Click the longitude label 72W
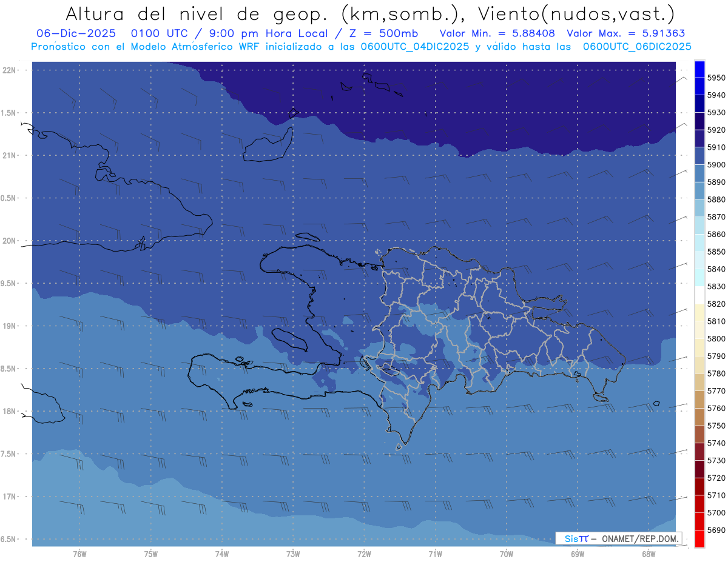Viewport: 728px width, 562px height. coord(365,554)
